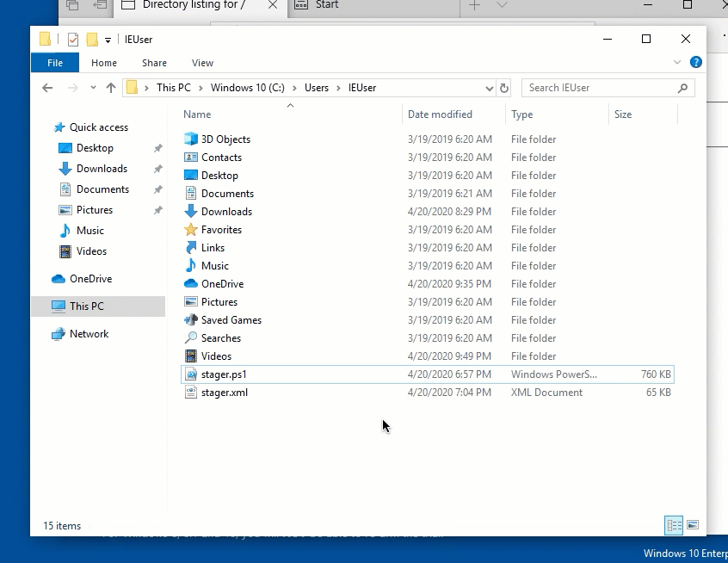Click the Properties icon in the title bar
Image resolution: width=728 pixels, height=563 pixels.
coord(73,40)
